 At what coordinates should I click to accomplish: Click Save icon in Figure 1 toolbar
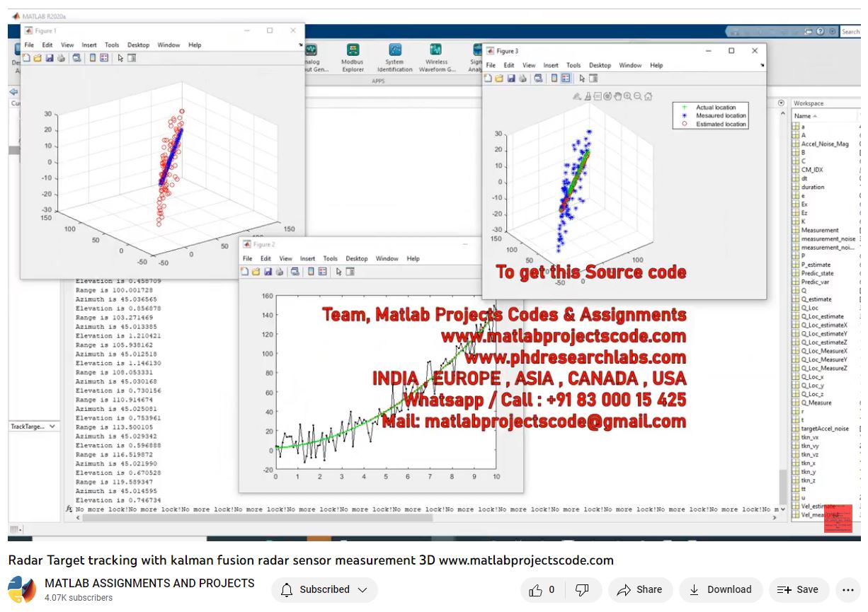[50, 58]
